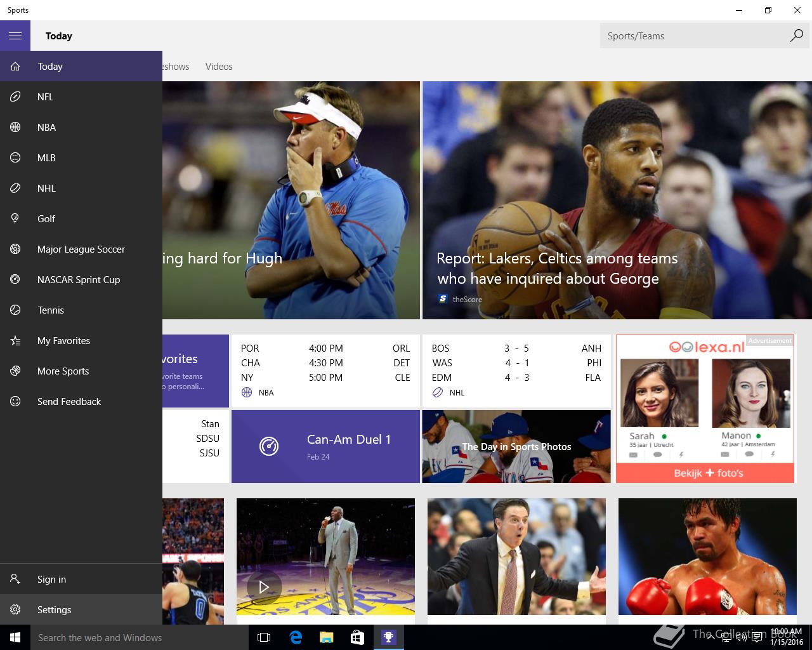
Task: Launch Microsoft Edge from taskbar
Action: pyautogui.click(x=295, y=637)
